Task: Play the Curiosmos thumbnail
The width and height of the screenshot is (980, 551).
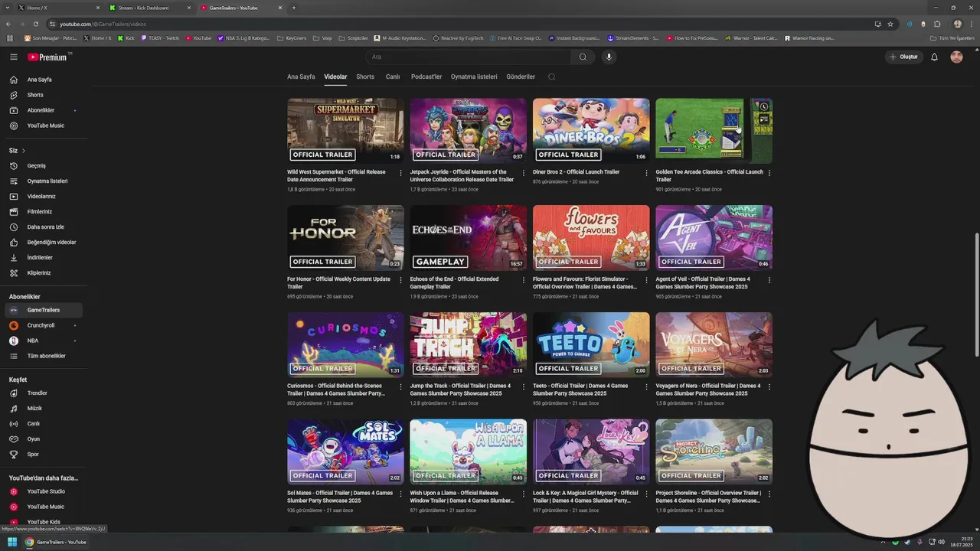Action: [345, 344]
